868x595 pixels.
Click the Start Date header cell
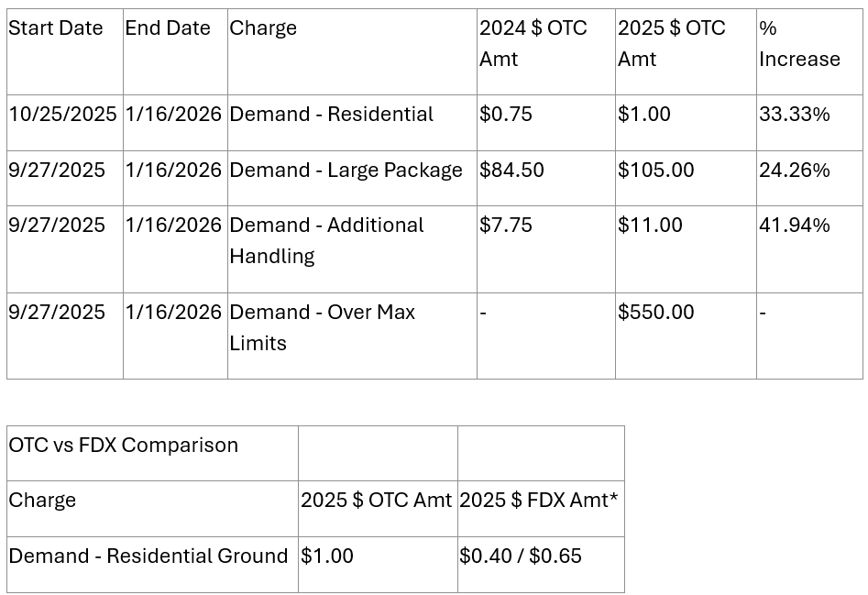pyautogui.click(x=65, y=51)
